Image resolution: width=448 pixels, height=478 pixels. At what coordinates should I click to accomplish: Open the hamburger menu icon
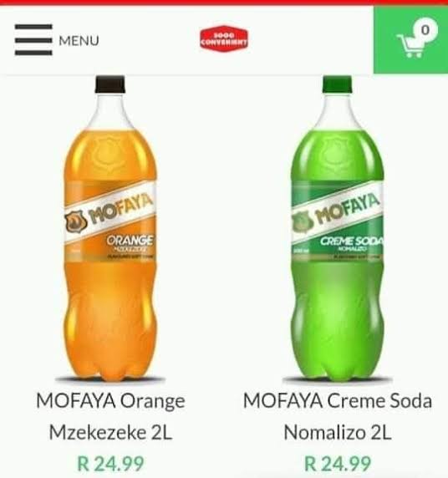33,40
